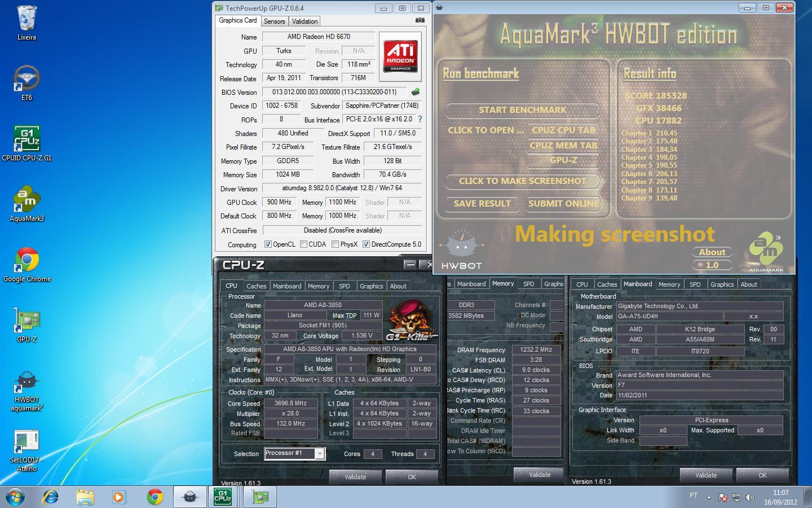Click the SAVE RESULT button
The image size is (812, 508).
coord(482,204)
